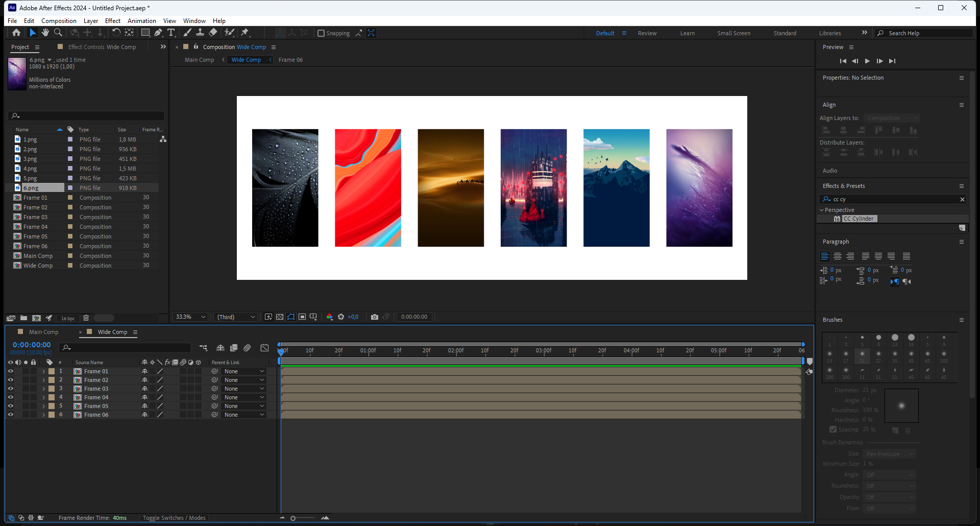Screen dimensions: 980x526
Task: Expand the Frame 01 layer properties
Action: [x=43, y=371]
